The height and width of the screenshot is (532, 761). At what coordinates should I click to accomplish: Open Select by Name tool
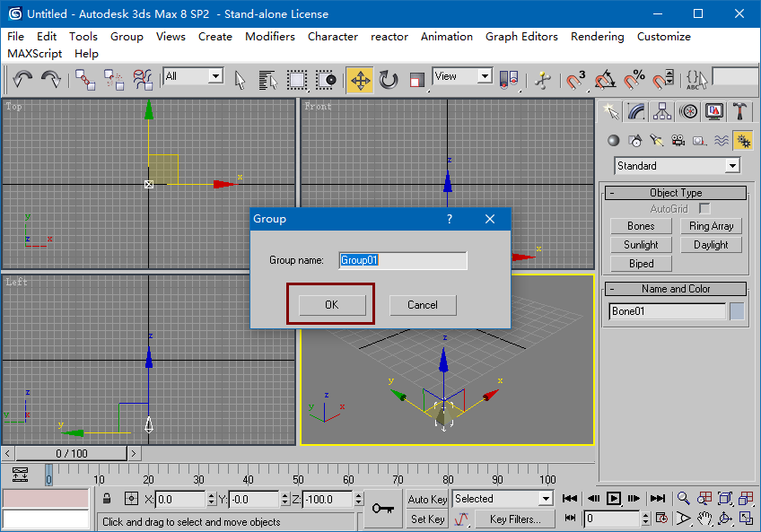point(268,80)
